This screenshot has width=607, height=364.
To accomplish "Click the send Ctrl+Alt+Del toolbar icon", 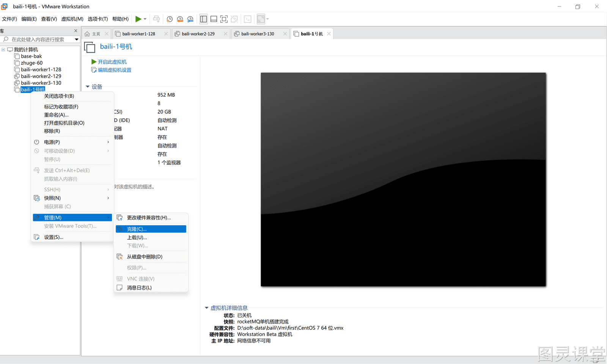I will 156,19.
